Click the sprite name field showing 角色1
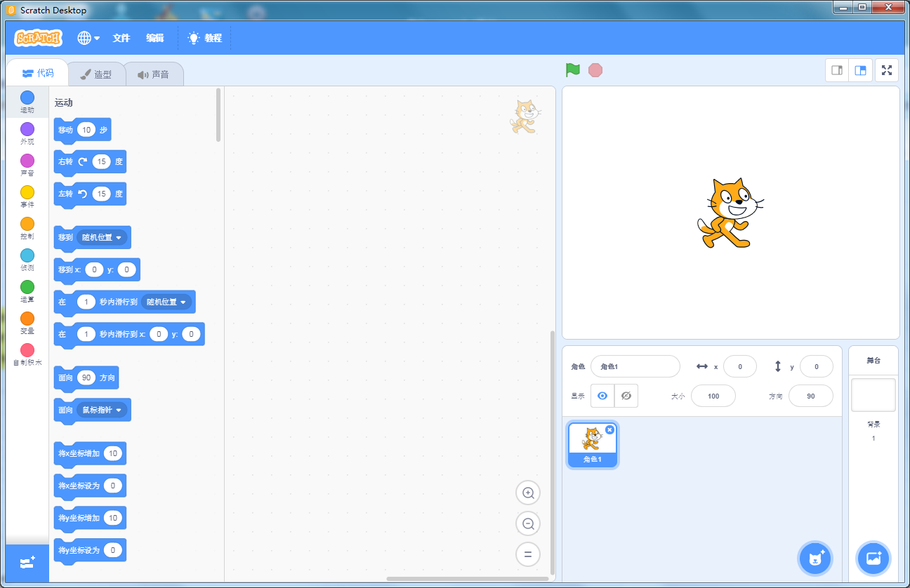Viewport: 910px width, 588px height. (x=635, y=366)
